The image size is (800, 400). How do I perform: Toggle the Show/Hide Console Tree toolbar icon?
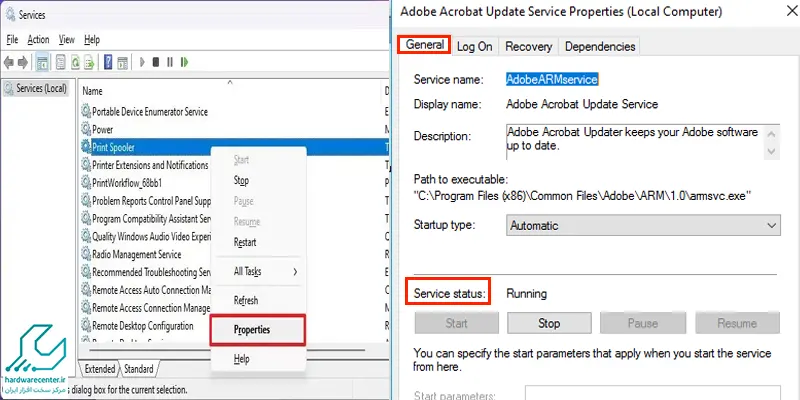(42, 62)
